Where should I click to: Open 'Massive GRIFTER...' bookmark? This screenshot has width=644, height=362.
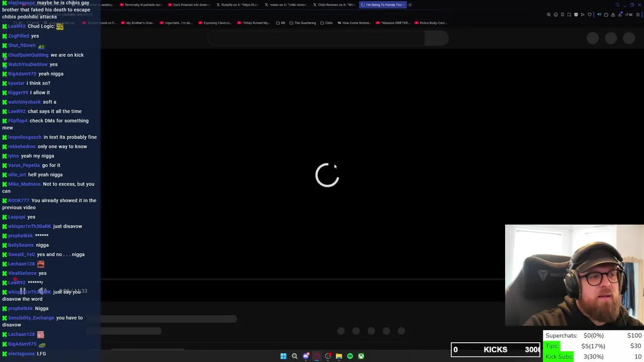(393, 23)
